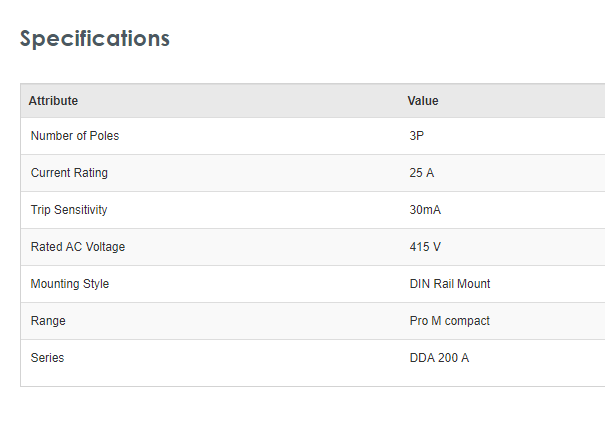
Task: Select the Mounting Style attribute label
Action: (70, 284)
